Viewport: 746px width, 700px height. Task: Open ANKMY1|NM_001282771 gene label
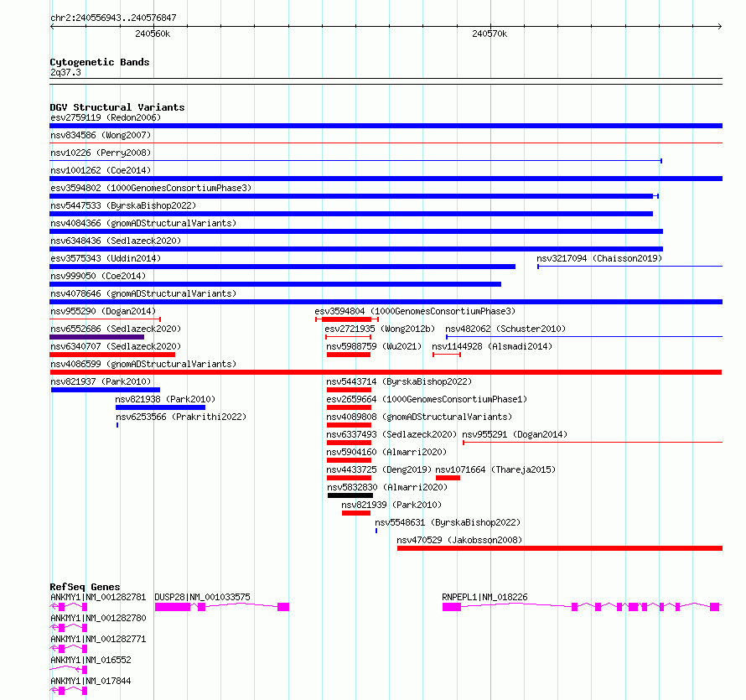coord(98,639)
